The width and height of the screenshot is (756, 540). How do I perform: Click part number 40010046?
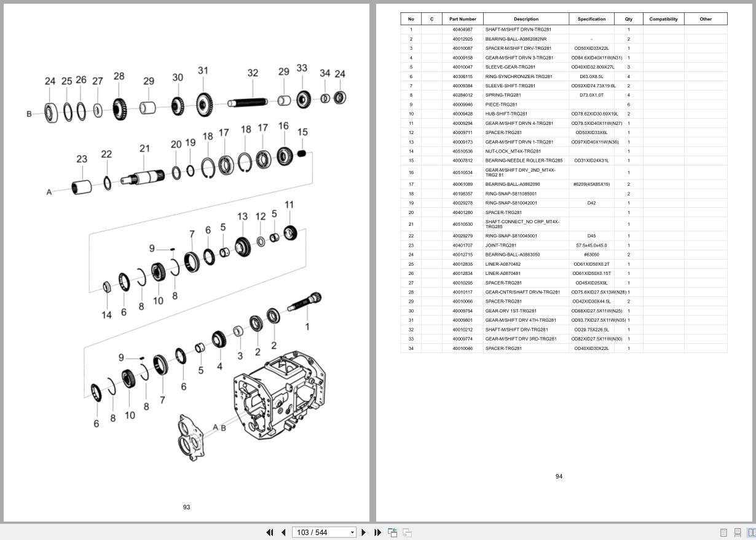pyautogui.click(x=463, y=349)
